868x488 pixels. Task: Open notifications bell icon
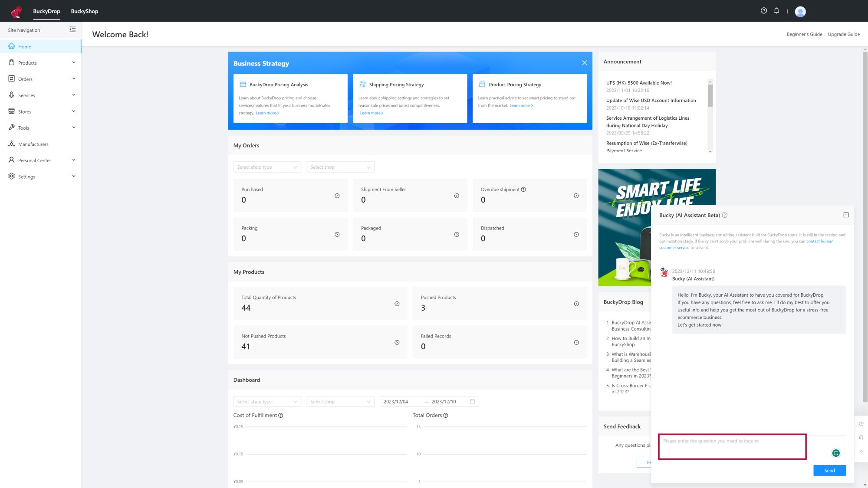(776, 11)
